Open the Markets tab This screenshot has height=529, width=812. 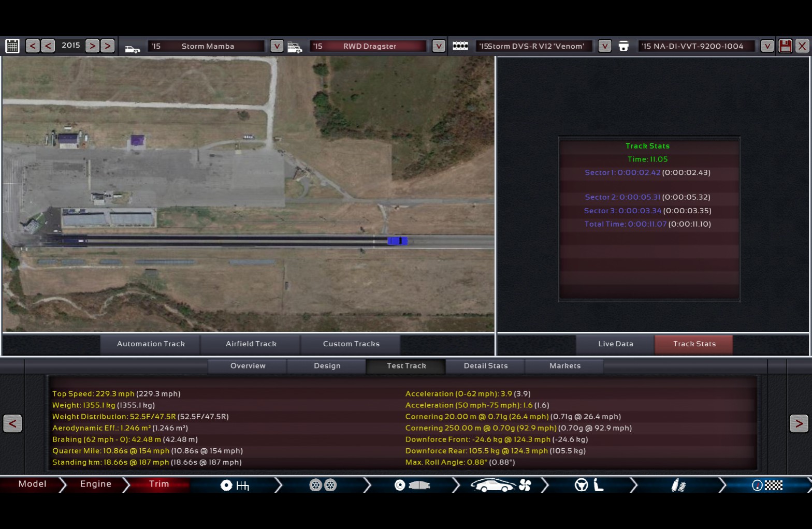click(x=564, y=366)
